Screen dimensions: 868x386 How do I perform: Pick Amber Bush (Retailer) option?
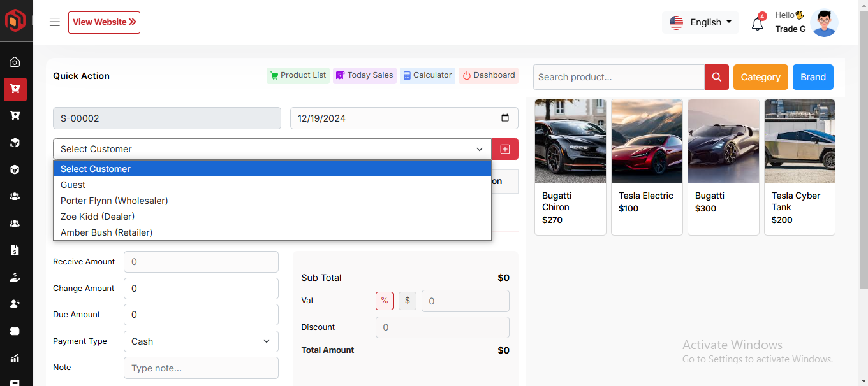coord(107,232)
